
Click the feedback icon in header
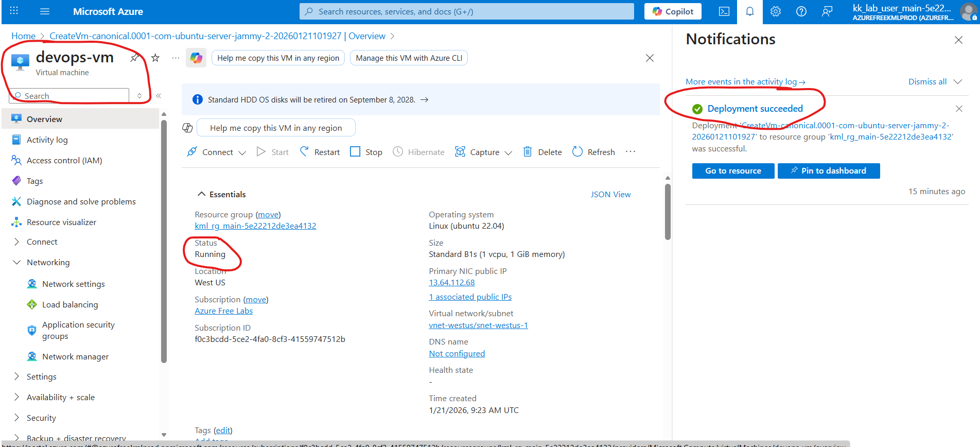827,11
